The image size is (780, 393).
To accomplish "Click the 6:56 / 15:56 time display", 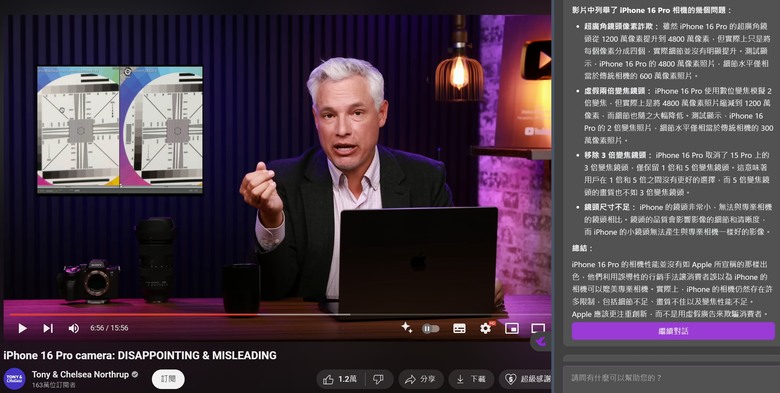I will 109,328.
